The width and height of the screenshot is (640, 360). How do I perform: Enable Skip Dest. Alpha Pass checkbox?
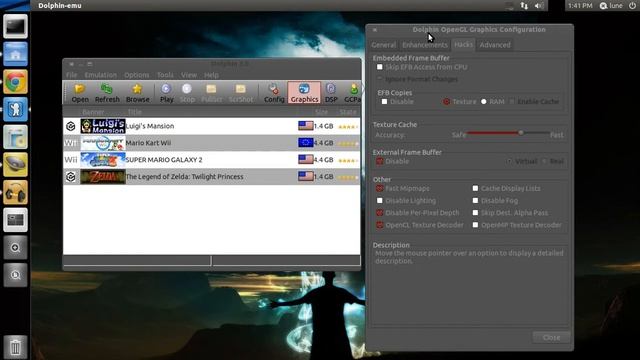[475, 213]
